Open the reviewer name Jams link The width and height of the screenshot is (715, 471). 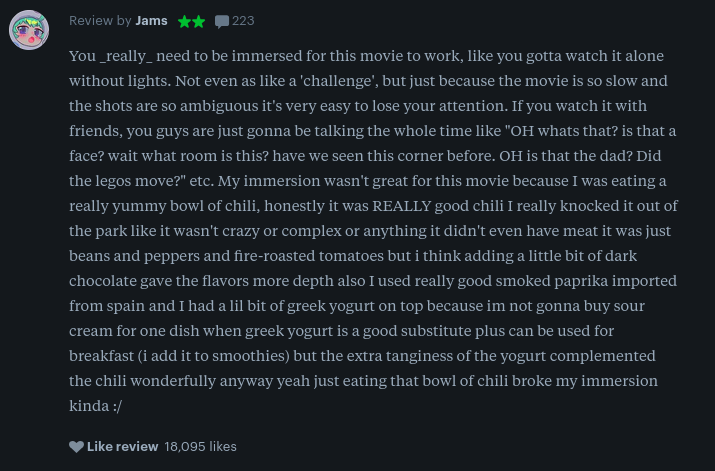pos(151,21)
